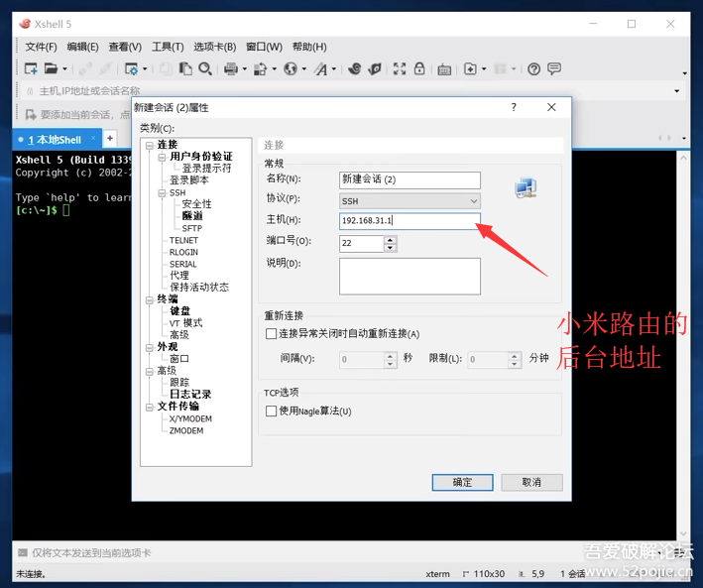
Task: Collapse the 用户身份验证 tree node
Action: [x=162, y=157]
